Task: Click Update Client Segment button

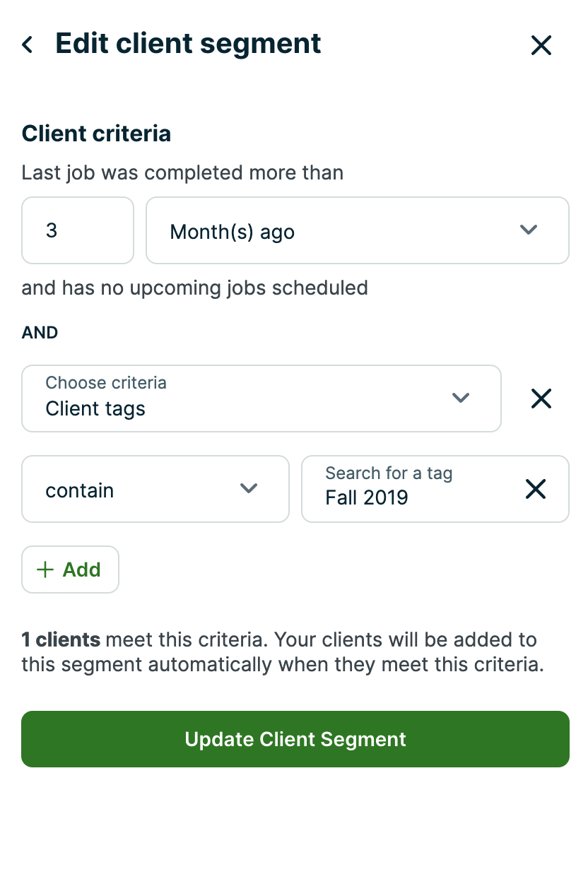Action: point(295,739)
